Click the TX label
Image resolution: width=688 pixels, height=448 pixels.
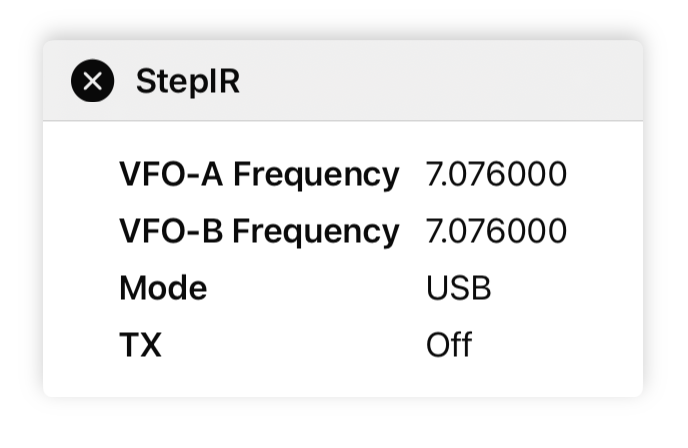140,346
